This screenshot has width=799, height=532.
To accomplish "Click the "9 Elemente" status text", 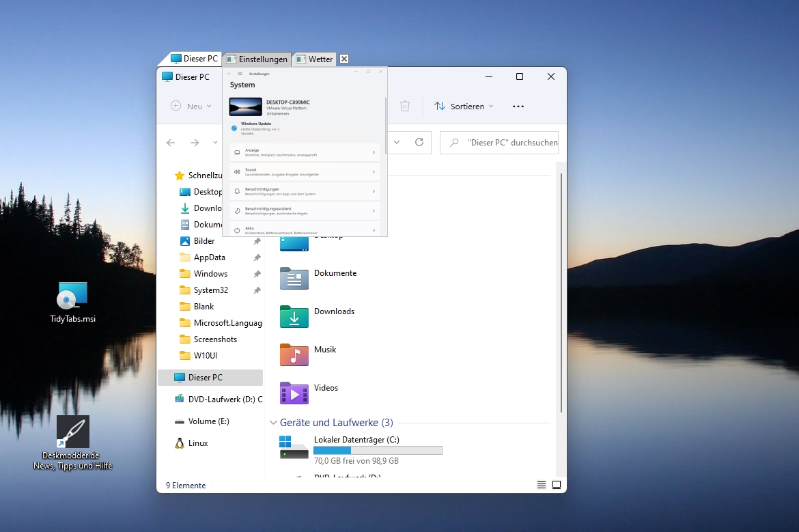I will click(x=186, y=486).
